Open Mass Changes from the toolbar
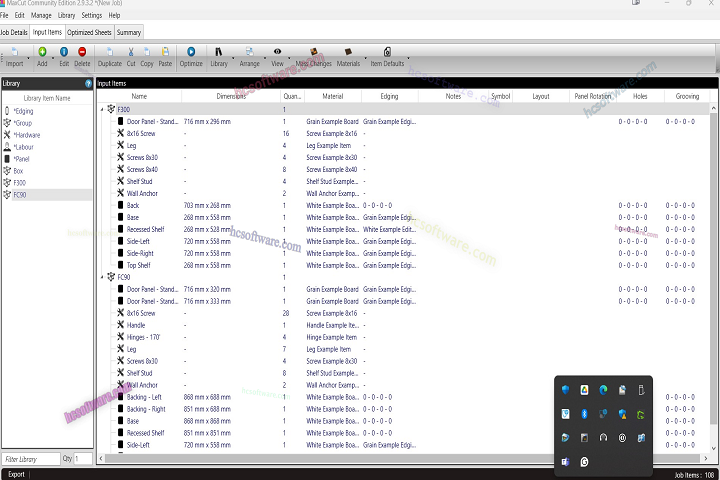The image size is (720, 480). coord(314,57)
